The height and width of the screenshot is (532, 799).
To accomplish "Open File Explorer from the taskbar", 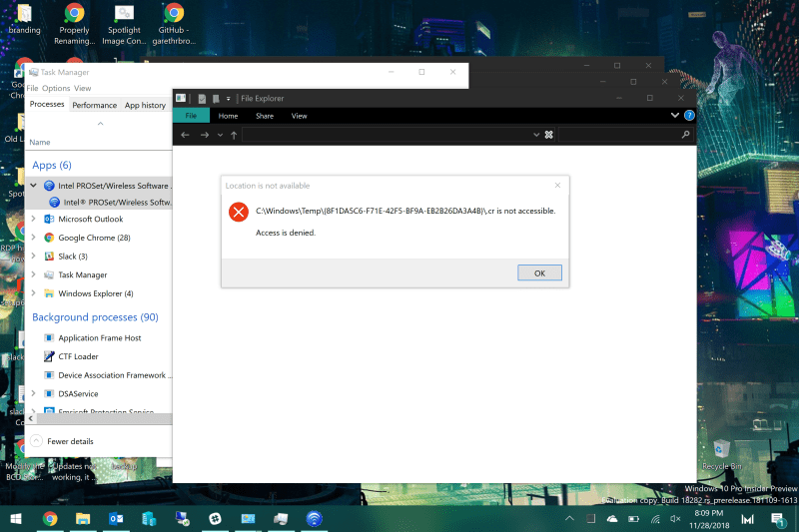I will 83,519.
